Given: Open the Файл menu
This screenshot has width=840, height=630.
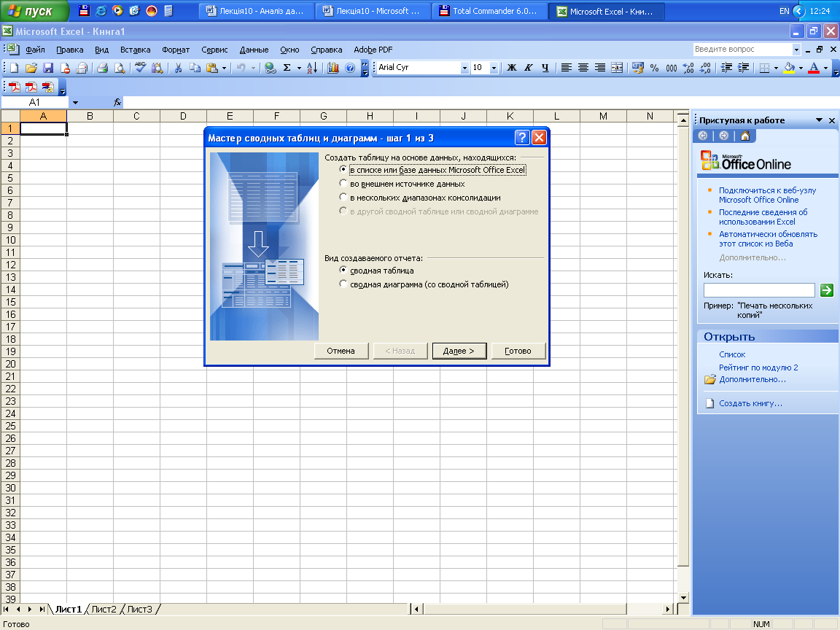Looking at the screenshot, I should tap(35, 50).
